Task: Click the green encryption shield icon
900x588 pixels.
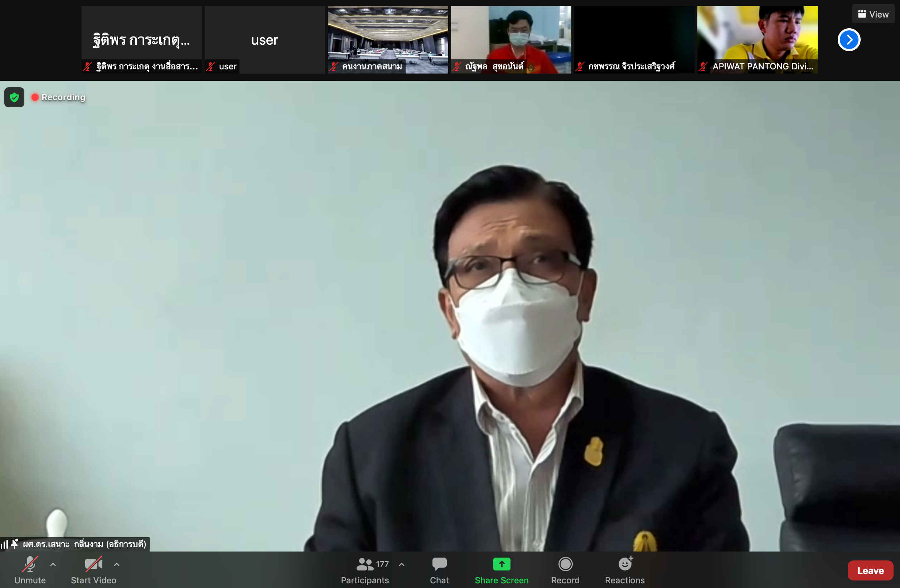Action: (14, 98)
